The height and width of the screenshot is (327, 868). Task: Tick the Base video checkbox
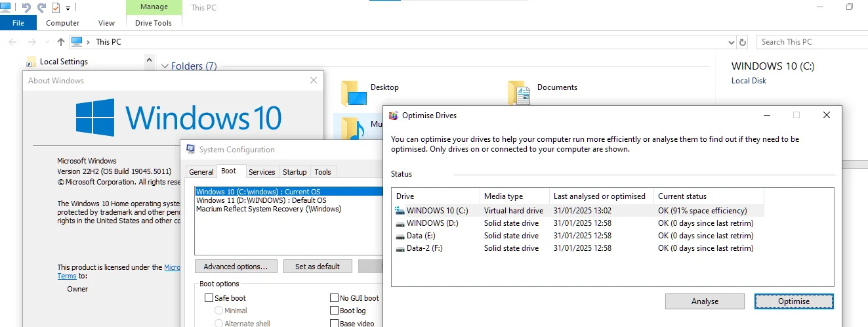(x=335, y=323)
